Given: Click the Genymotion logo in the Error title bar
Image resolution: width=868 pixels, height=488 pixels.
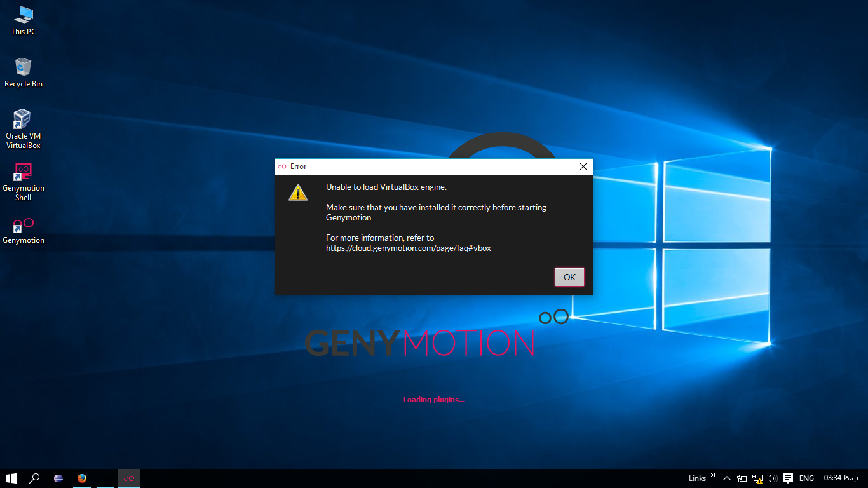Looking at the screenshot, I should pyautogui.click(x=282, y=166).
